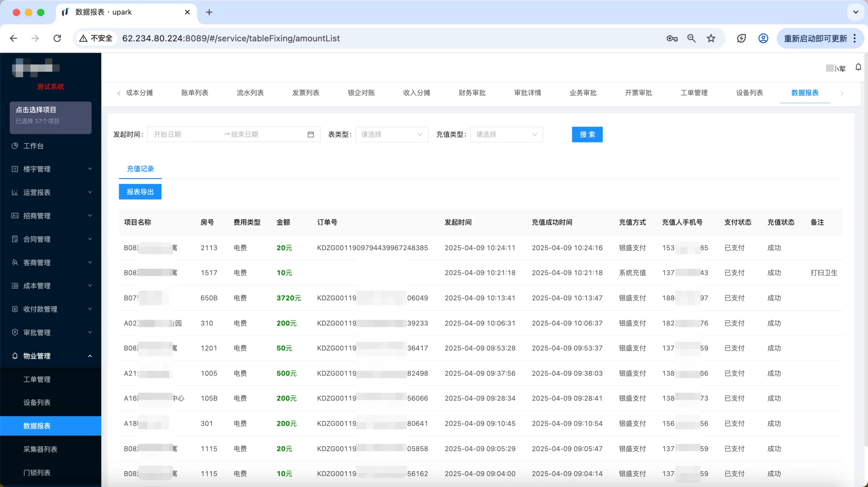Click the browser password key icon
The width and height of the screenshot is (868, 487).
tap(671, 38)
